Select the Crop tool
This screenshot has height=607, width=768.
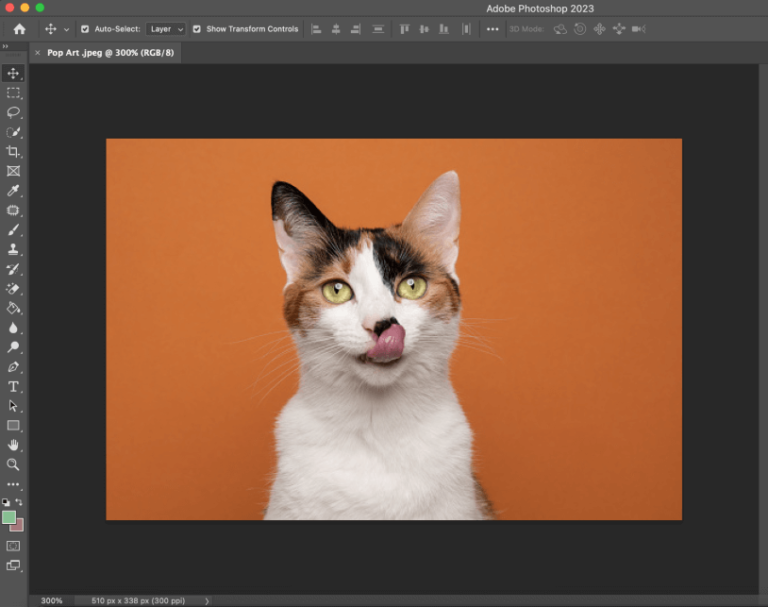click(13, 151)
